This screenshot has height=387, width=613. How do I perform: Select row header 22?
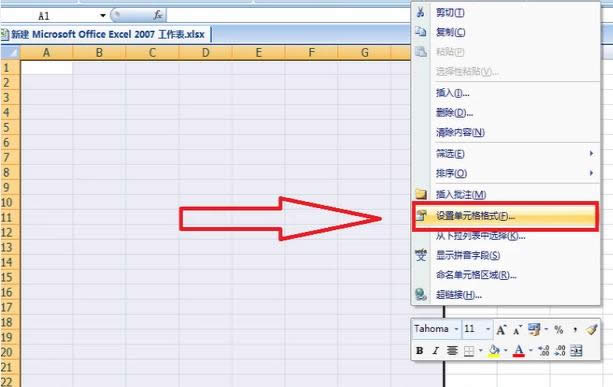tap(10, 382)
